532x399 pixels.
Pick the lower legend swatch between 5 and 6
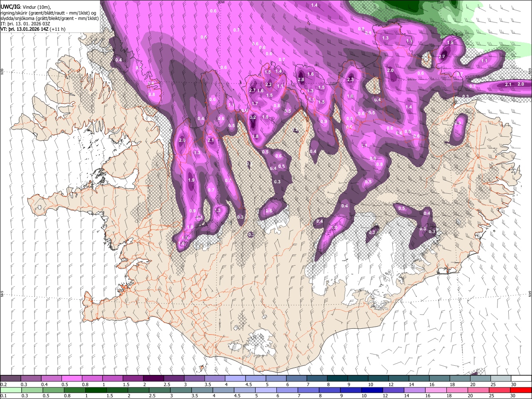(266, 390)
